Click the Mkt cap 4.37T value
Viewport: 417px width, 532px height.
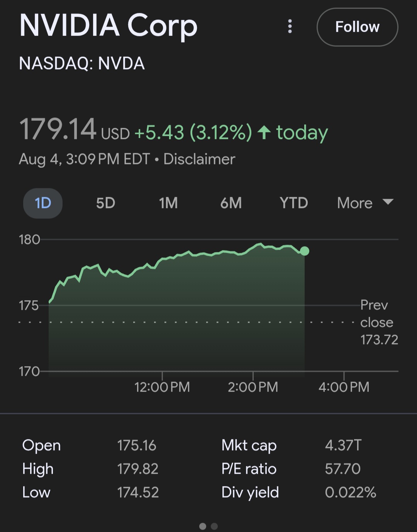click(x=343, y=445)
